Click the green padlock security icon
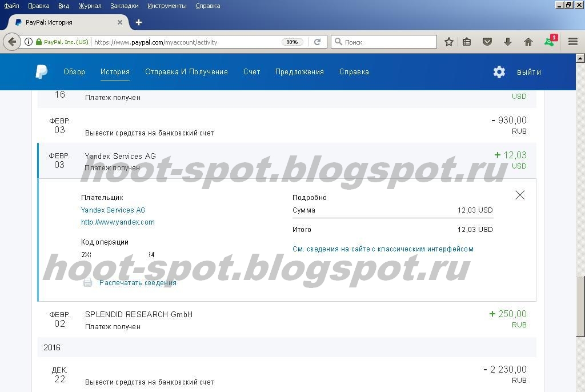Image resolution: width=585 pixels, height=392 pixels. coord(38,42)
